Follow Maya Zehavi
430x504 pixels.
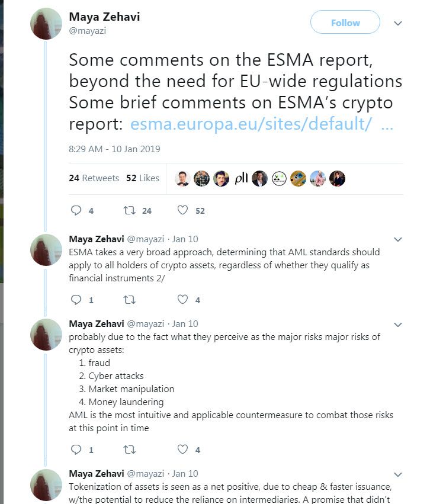345,23
